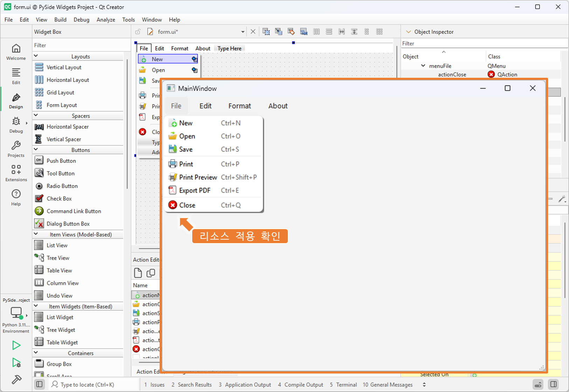Open Analyze menu in Qt Creator
569x392 pixels.
(x=106, y=20)
